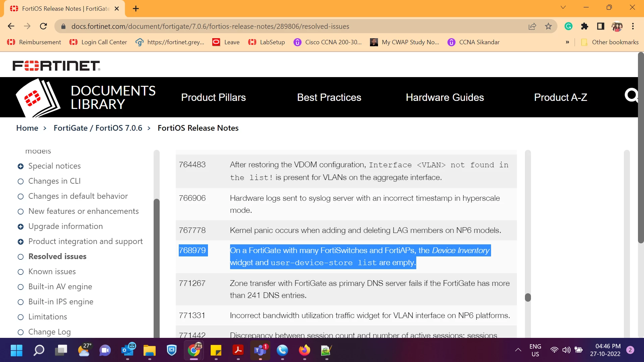Click the address bar URL
Image resolution: width=644 pixels, height=362 pixels.
pos(210,26)
